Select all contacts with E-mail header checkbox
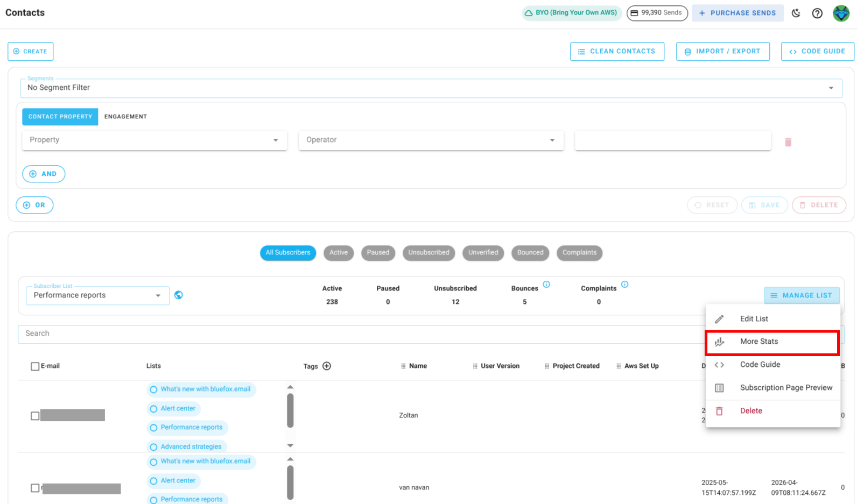The height and width of the screenshot is (504, 857). coord(35,366)
